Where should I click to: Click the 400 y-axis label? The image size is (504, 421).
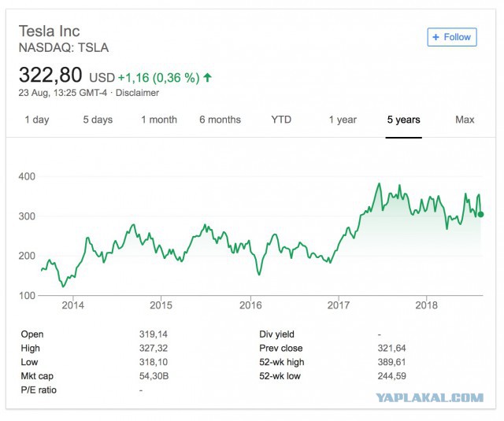[x=27, y=176]
